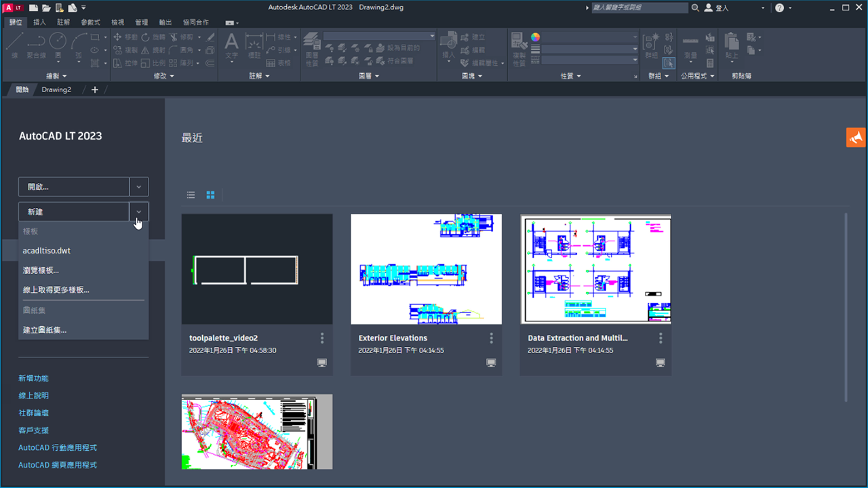The image size is (868, 488).
Task: Switch recent files to list view
Action: click(191, 195)
